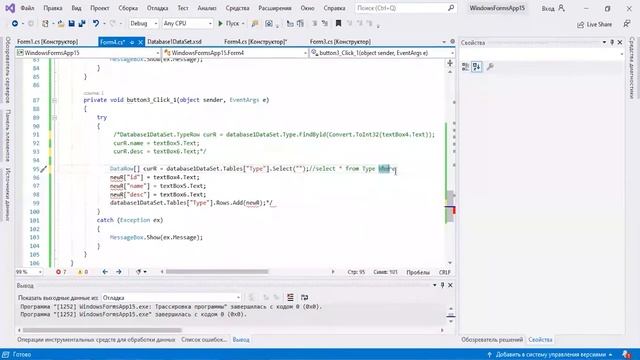Click the editor vertical scrollbar track
Image resolution: width=640 pixels, height=360 pixels.
[x=450, y=167]
